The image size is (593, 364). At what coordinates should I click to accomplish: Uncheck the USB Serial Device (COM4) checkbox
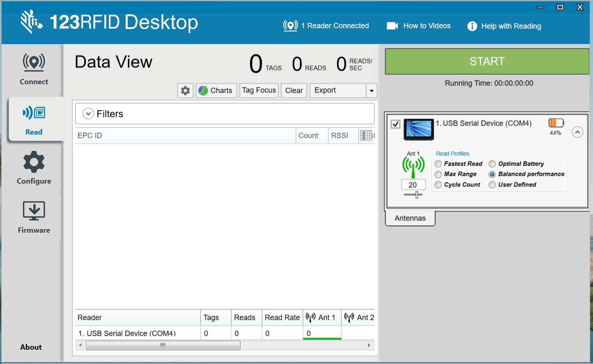[395, 124]
